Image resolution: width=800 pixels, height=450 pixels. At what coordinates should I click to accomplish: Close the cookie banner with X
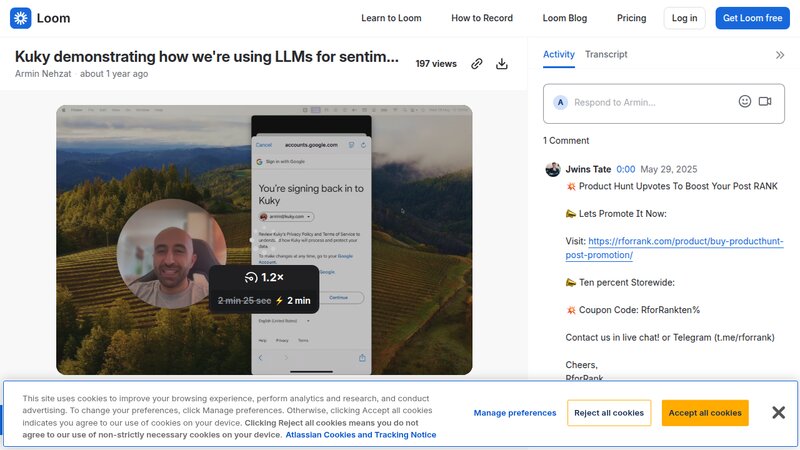click(779, 412)
